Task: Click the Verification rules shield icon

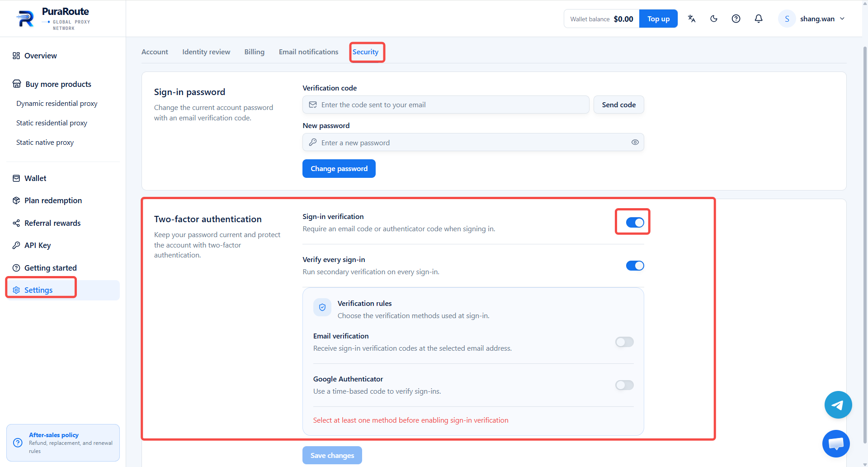Action: click(322, 307)
